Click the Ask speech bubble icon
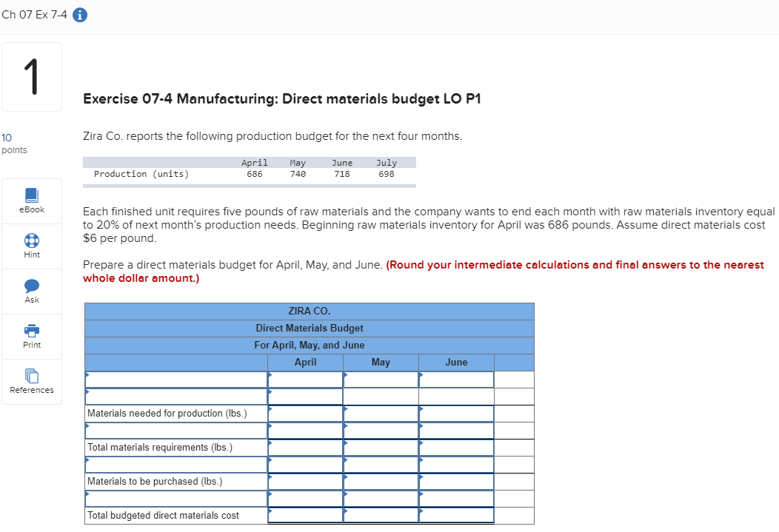This screenshot has width=779, height=532. (x=32, y=286)
